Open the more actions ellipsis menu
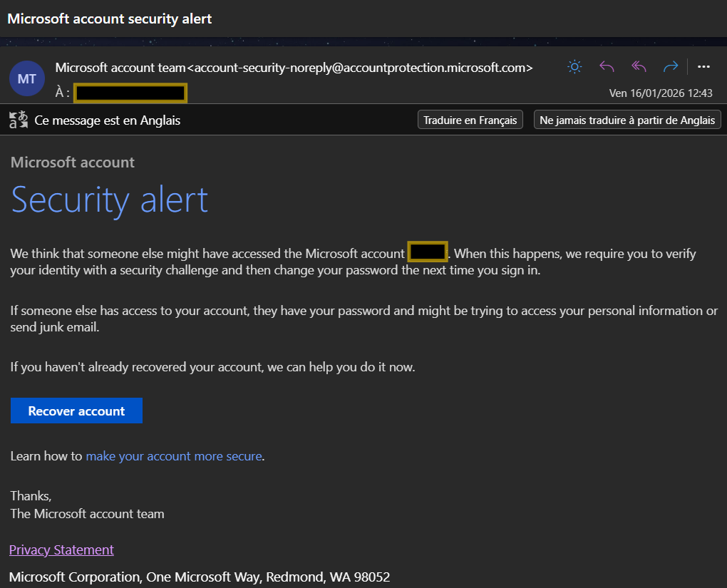The width and height of the screenshot is (727, 588). (x=703, y=67)
